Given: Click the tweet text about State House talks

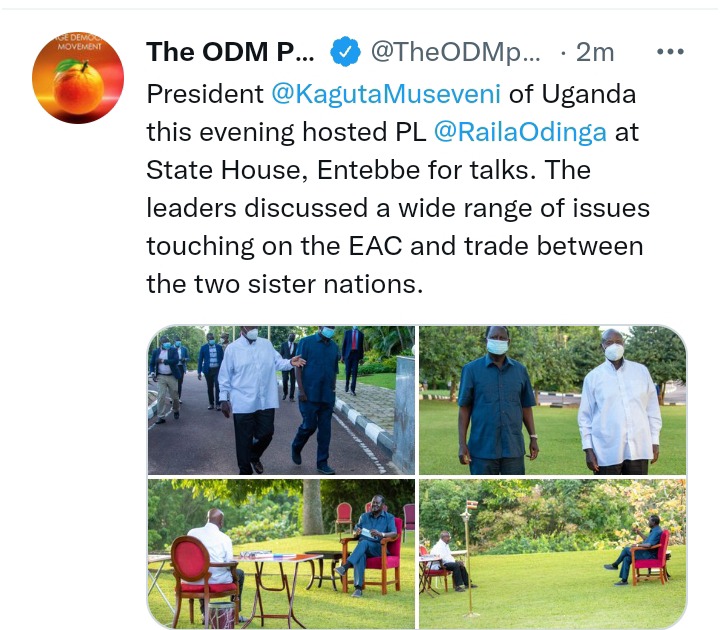Looking at the screenshot, I should [x=398, y=189].
